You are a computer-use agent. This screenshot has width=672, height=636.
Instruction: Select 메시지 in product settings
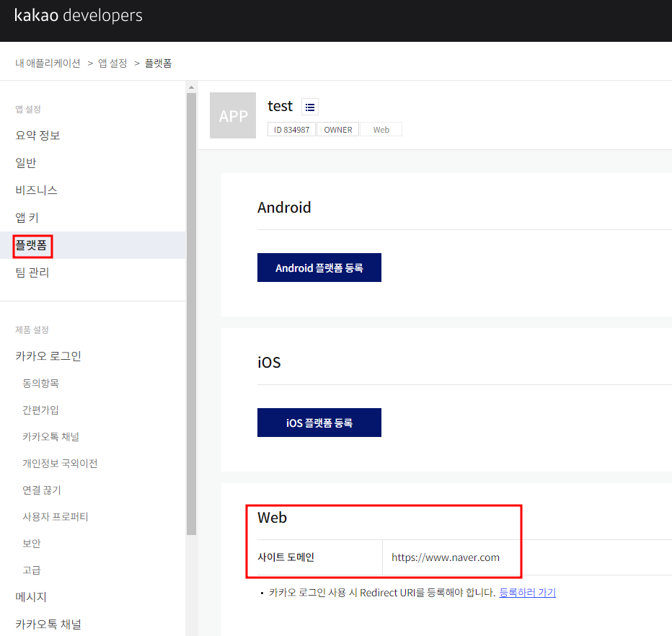(31, 597)
